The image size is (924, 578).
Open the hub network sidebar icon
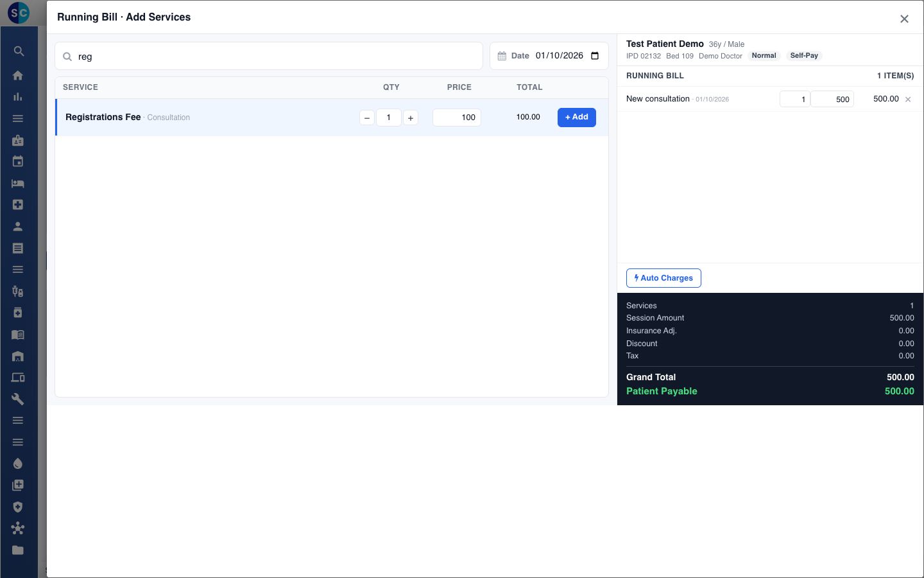pyautogui.click(x=18, y=529)
